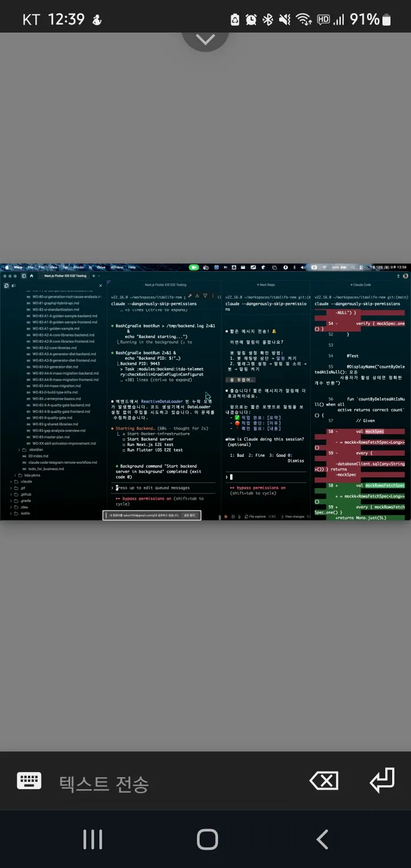Add a new Warp tab with plus
This screenshot has height=868, width=411.
(94, 275)
